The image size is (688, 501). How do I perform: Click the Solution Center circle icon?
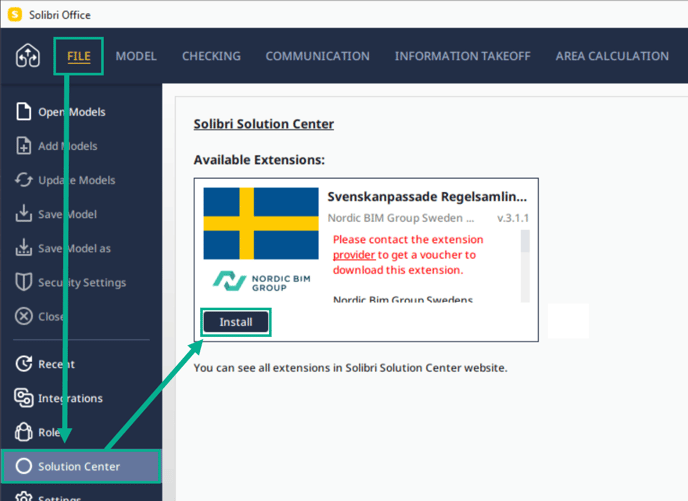[x=24, y=466]
